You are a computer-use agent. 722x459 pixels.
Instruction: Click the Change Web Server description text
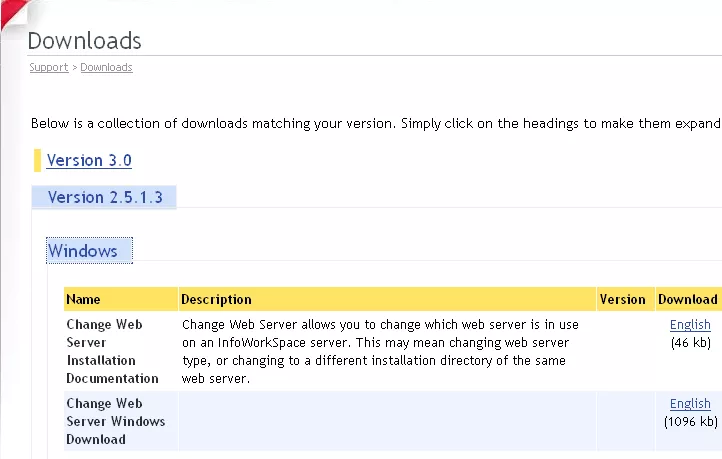380,351
